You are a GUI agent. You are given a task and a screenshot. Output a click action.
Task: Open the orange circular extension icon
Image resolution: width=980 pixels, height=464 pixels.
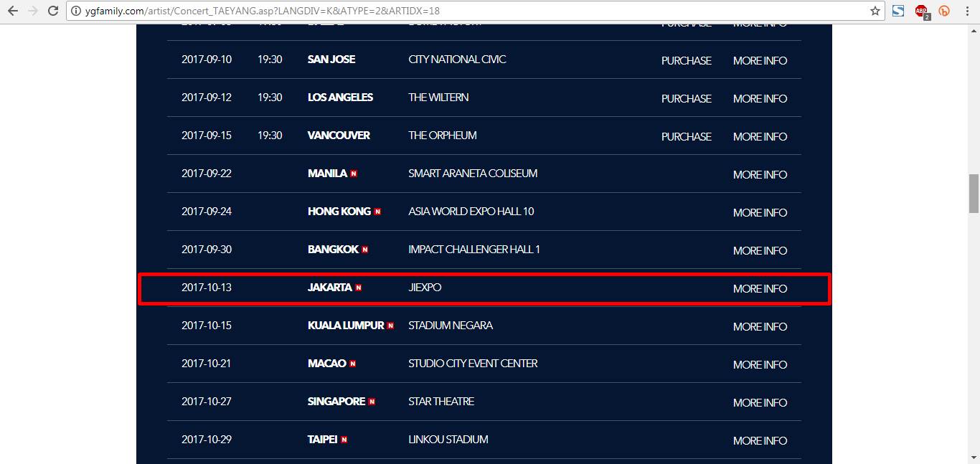point(944,11)
